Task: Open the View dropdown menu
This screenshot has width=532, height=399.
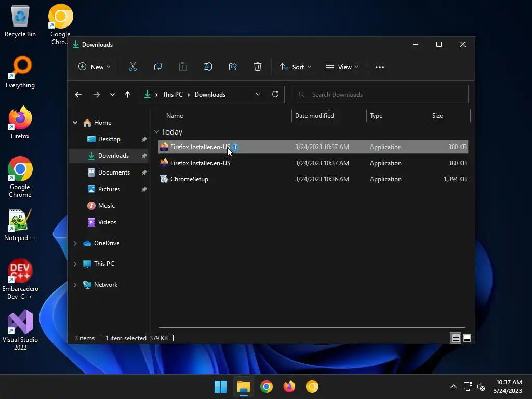Action: pos(342,67)
